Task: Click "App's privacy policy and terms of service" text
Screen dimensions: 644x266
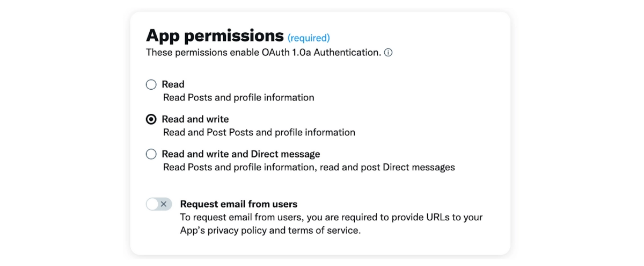Action: click(x=270, y=231)
